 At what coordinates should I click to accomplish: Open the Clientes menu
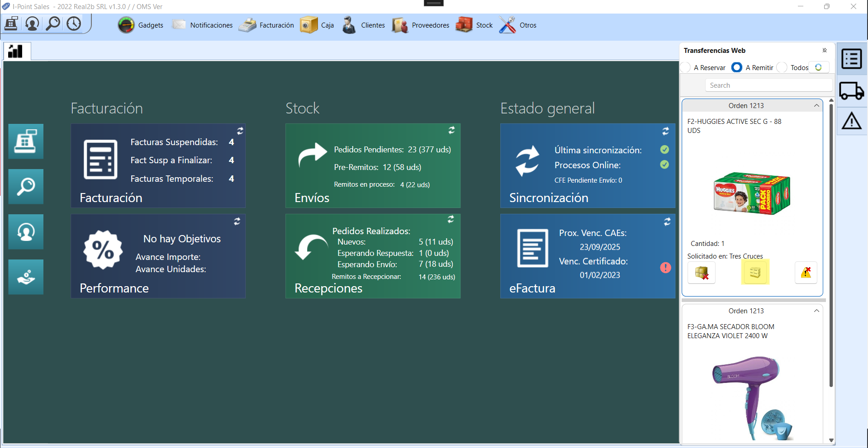(x=363, y=25)
